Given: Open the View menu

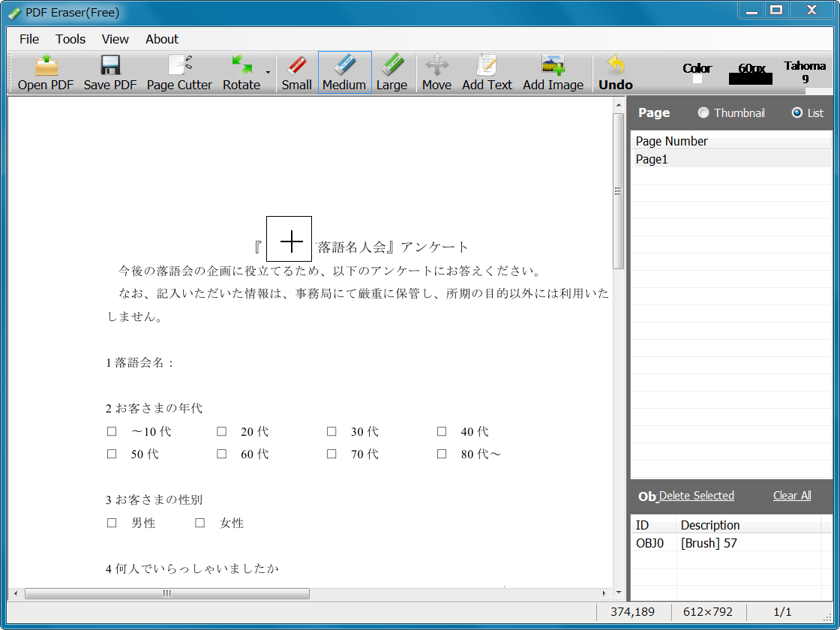Looking at the screenshot, I should point(115,39).
